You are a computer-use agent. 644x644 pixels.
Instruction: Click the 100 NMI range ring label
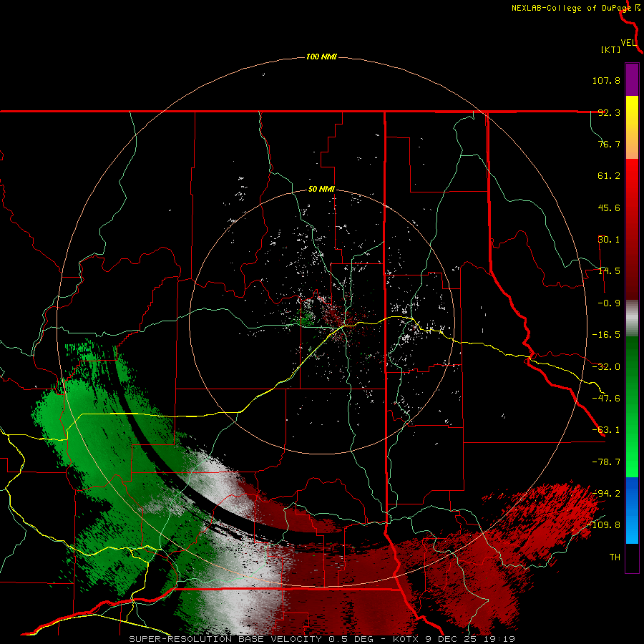[x=321, y=57]
